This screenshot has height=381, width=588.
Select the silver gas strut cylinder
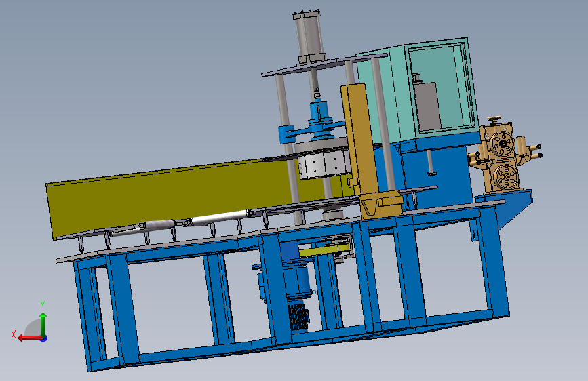pyautogui.click(x=219, y=218)
